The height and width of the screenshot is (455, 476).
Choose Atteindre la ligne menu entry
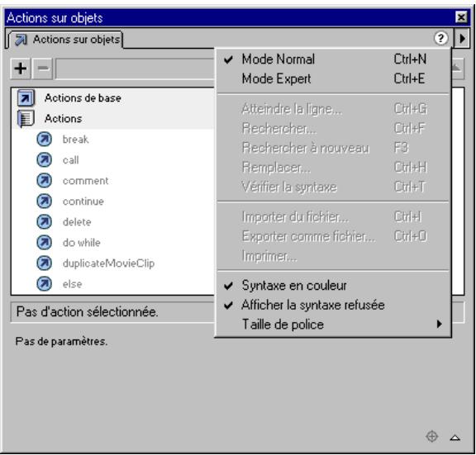click(333, 109)
